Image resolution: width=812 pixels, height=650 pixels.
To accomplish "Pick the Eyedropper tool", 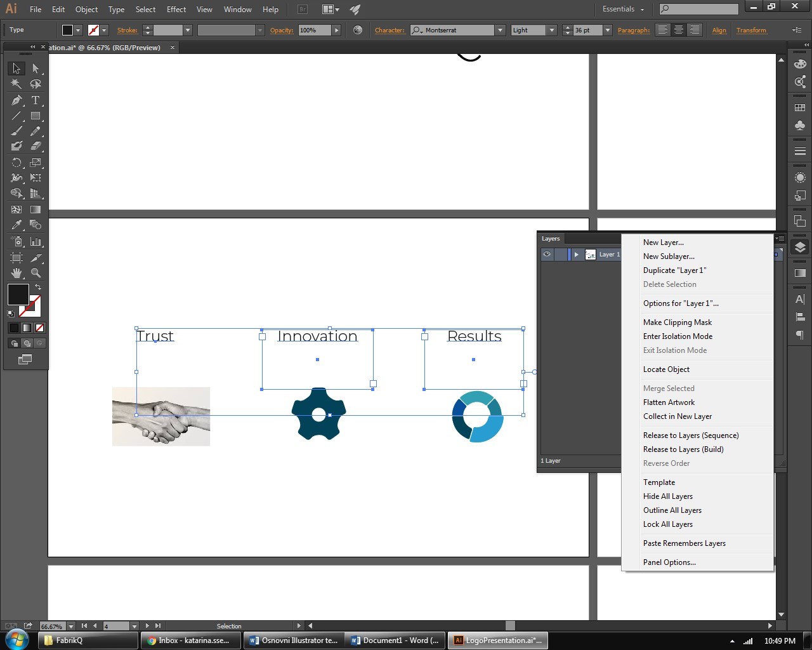I will (x=16, y=225).
